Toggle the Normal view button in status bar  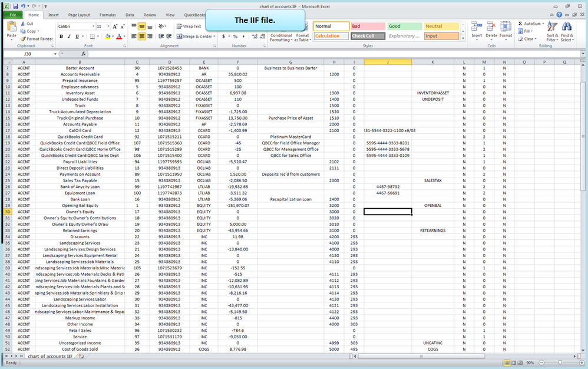click(507, 363)
